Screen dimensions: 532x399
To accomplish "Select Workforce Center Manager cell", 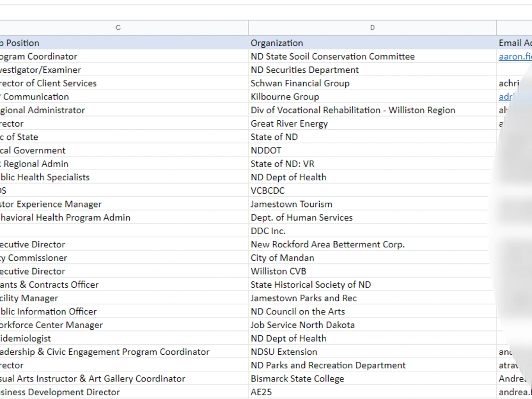I will (124, 325).
